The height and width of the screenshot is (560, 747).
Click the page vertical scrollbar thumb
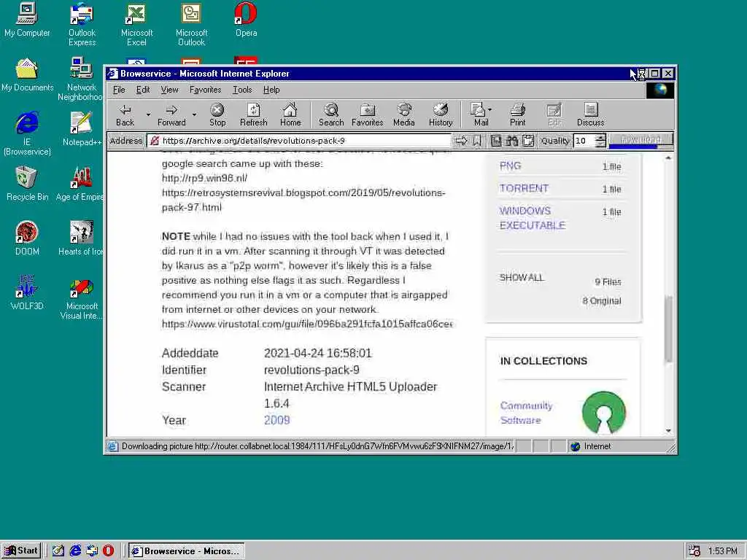[668, 329]
